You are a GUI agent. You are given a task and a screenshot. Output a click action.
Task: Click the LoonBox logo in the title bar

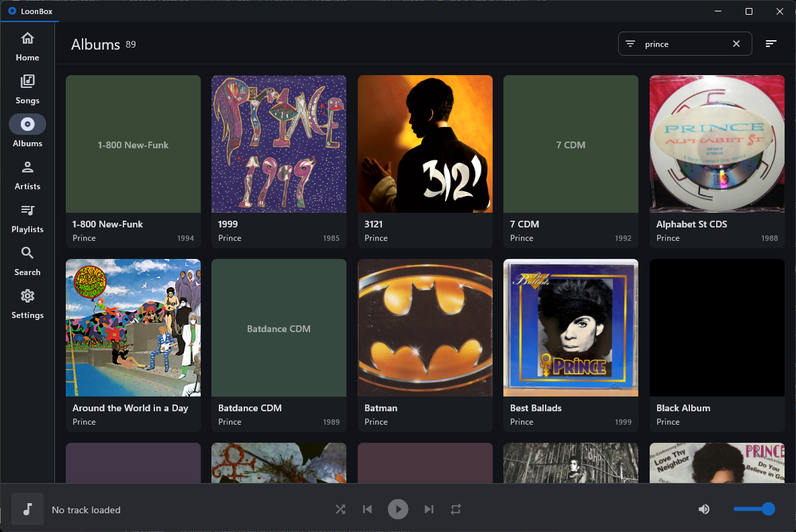point(13,11)
